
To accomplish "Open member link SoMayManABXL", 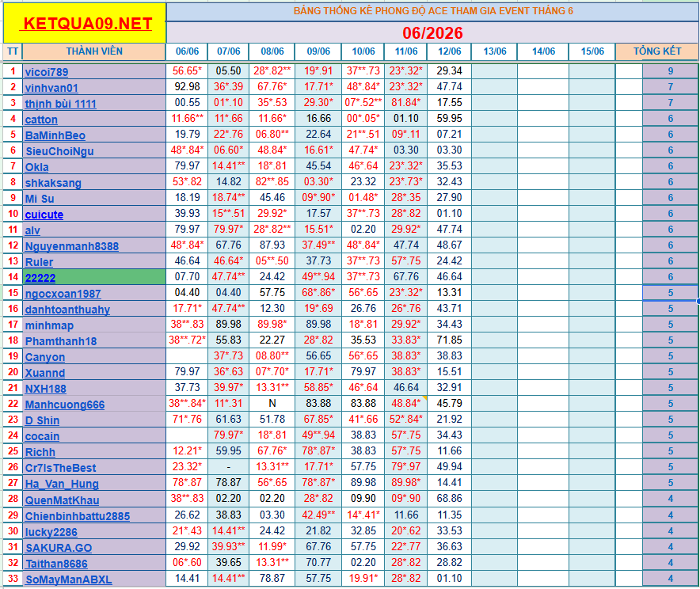I will pyautogui.click(x=68, y=579).
